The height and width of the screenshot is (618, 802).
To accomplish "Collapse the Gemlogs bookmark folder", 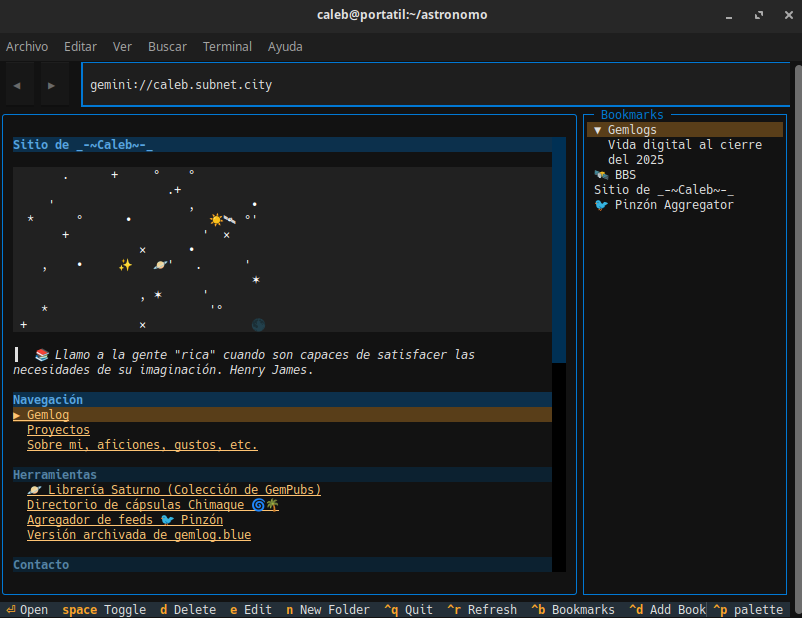I will coord(598,130).
